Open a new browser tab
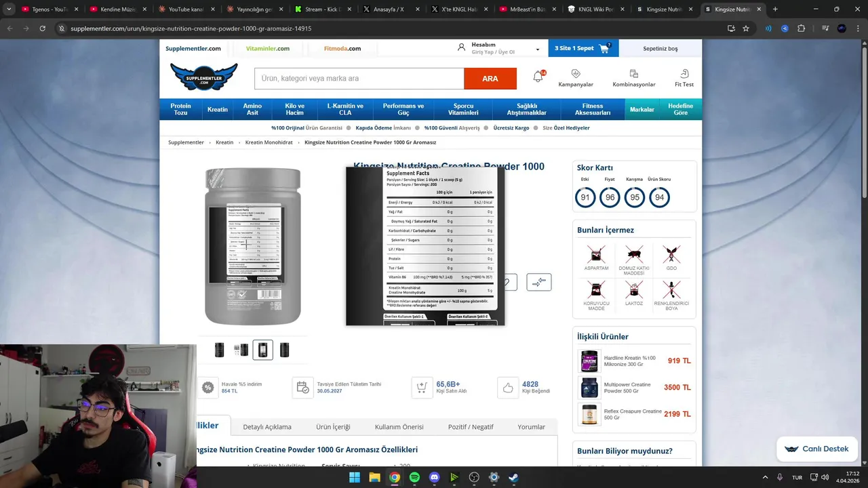The image size is (868, 488). (775, 9)
